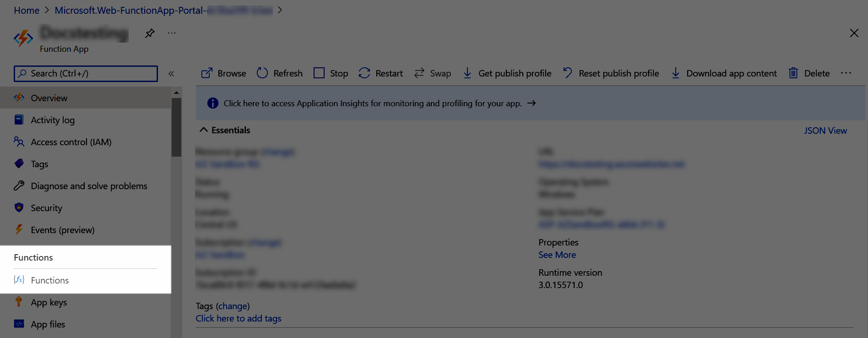Click the Get publish profile label

[515, 73]
